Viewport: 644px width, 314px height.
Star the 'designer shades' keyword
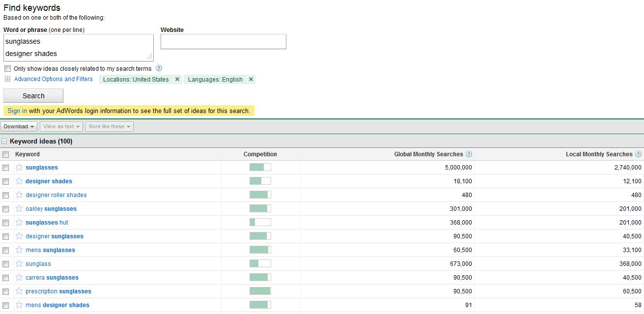click(19, 181)
